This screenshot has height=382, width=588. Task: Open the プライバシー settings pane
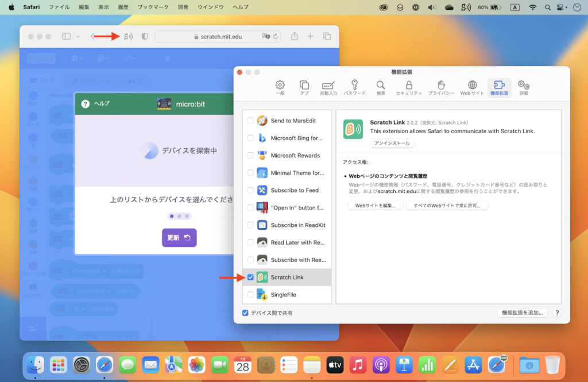441,87
